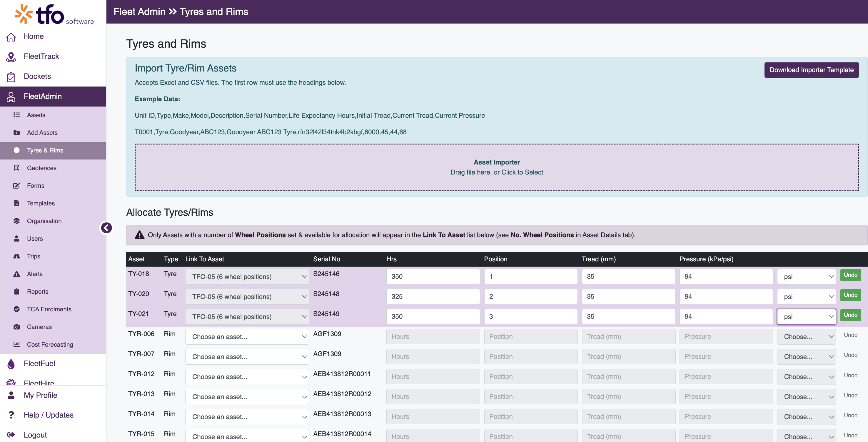Choose an asset for rim TYR-014

[x=247, y=417]
